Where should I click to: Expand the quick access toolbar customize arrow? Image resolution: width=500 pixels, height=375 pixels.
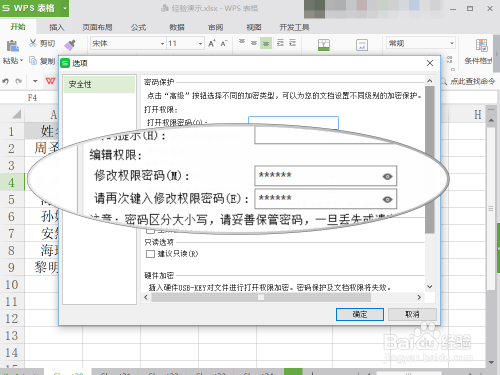[x=35, y=81]
